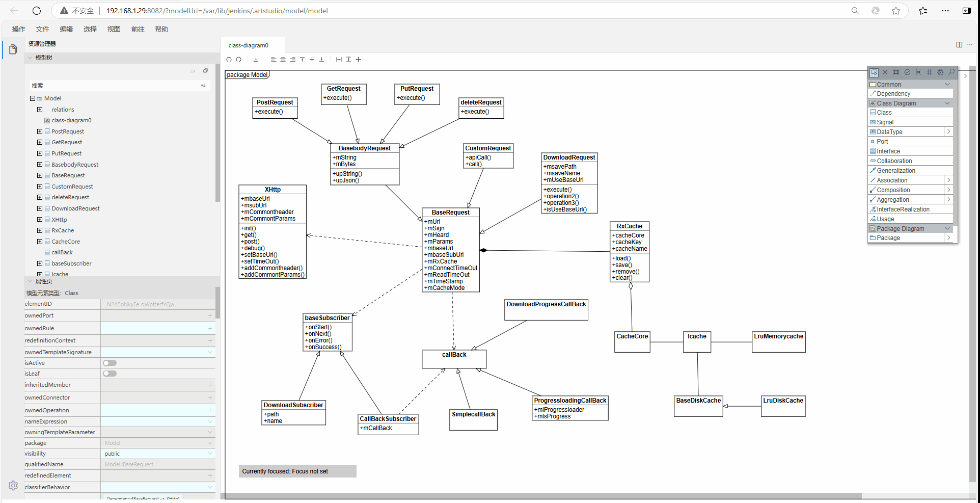
Task: Click the selection arrow icon in the palette
Action: click(x=874, y=72)
